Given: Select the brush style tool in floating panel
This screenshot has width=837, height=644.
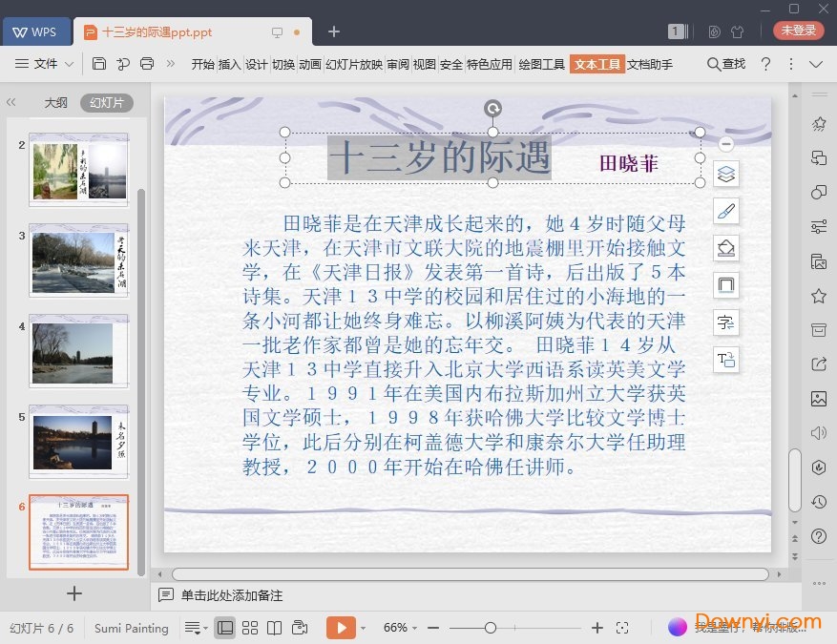Looking at the screenshot, I should (726, 211).
